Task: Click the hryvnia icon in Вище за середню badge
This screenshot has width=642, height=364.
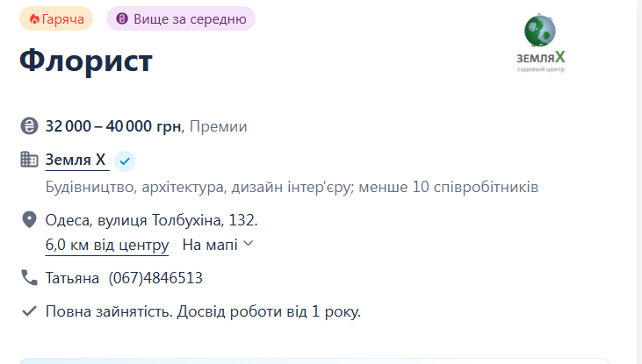Action: click(122, 18)
